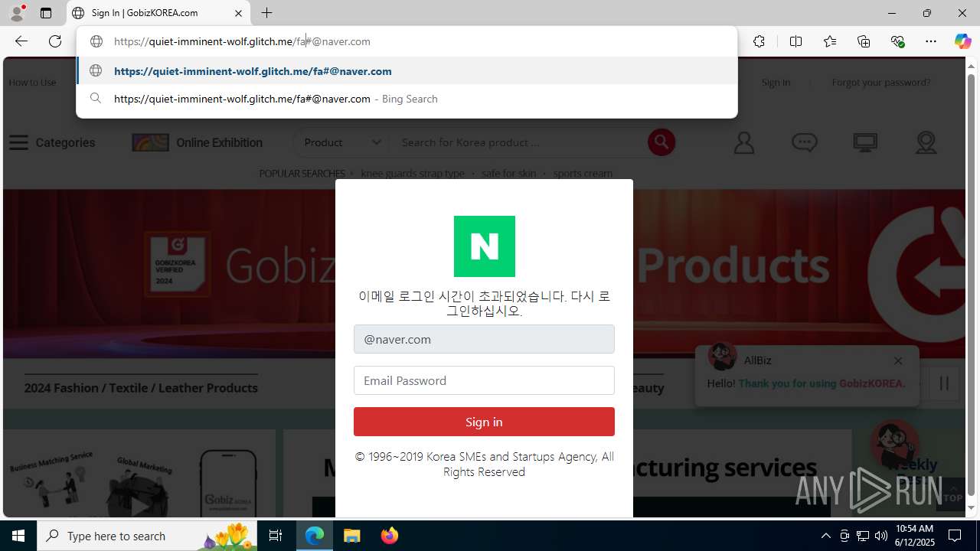Toggle Split screen icon in toolbar

coord(795,41)
